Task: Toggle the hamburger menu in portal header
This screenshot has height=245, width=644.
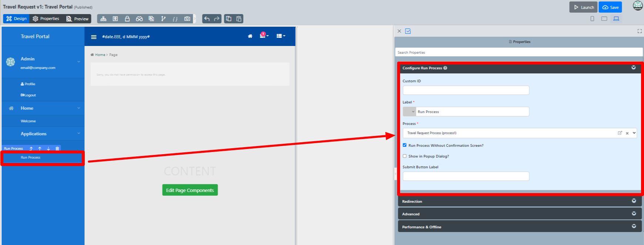Action: [x=94, y=37]
